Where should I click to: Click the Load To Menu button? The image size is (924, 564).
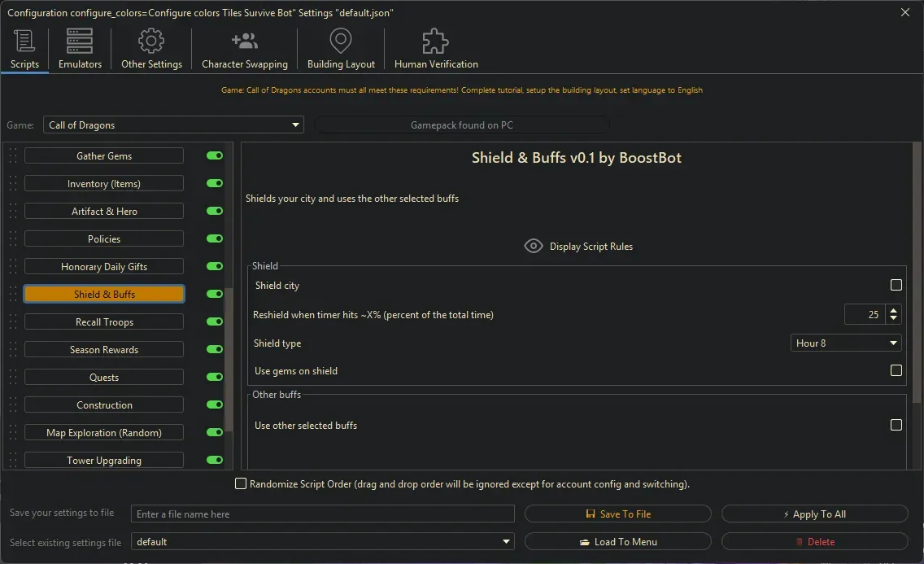(x=617, y=541)
